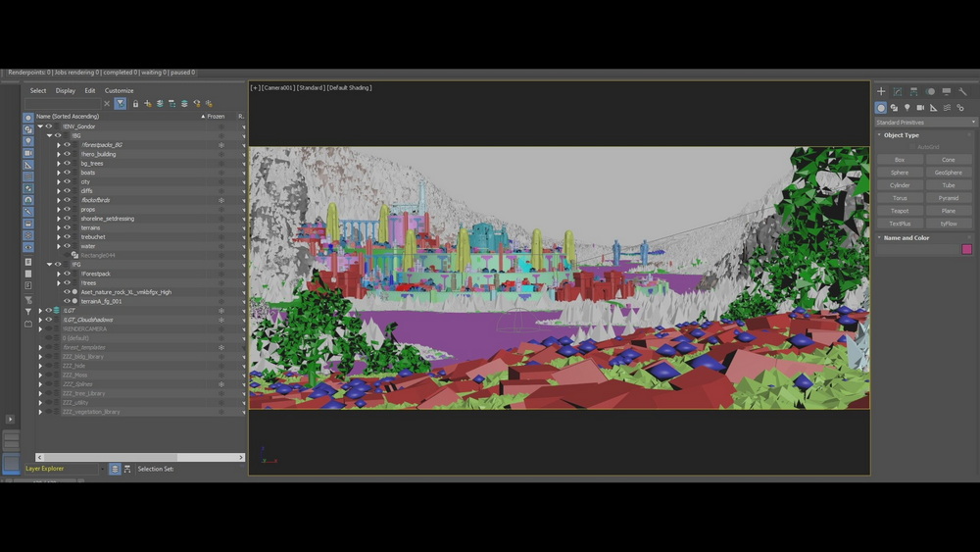
Task: Open the Customize menu in Layer Explorer
Action: point(119,91)
